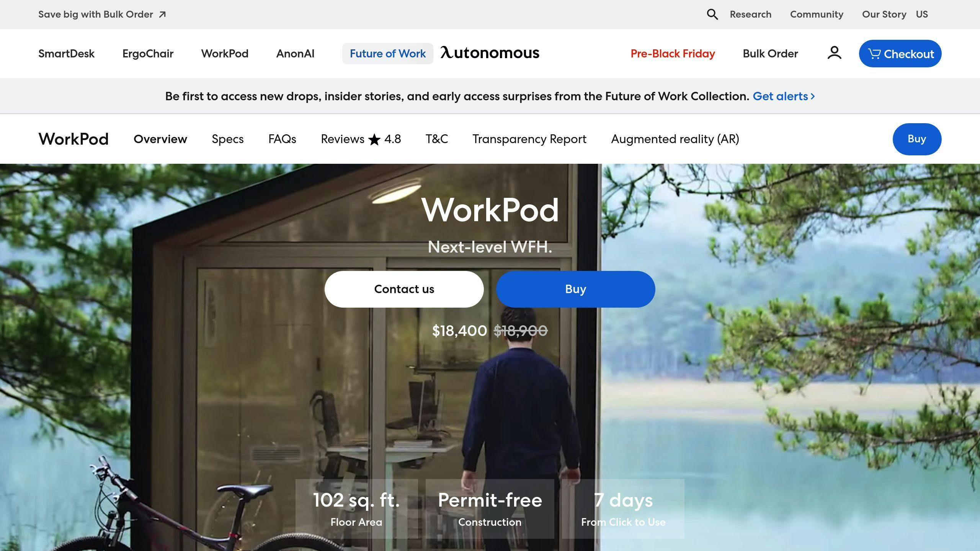Select the Transparency Report tab

[529, 139]
